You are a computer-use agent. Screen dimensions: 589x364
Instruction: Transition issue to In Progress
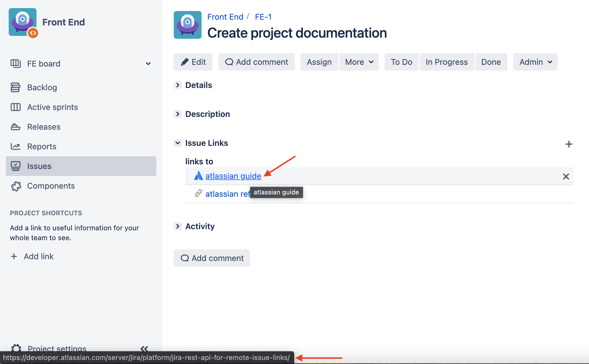tap(447, 62)
